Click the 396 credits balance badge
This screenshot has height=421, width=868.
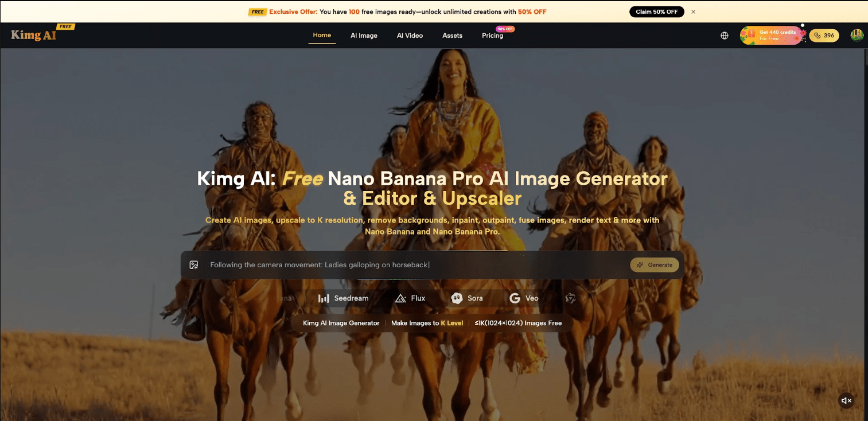(x=824, y=36)
